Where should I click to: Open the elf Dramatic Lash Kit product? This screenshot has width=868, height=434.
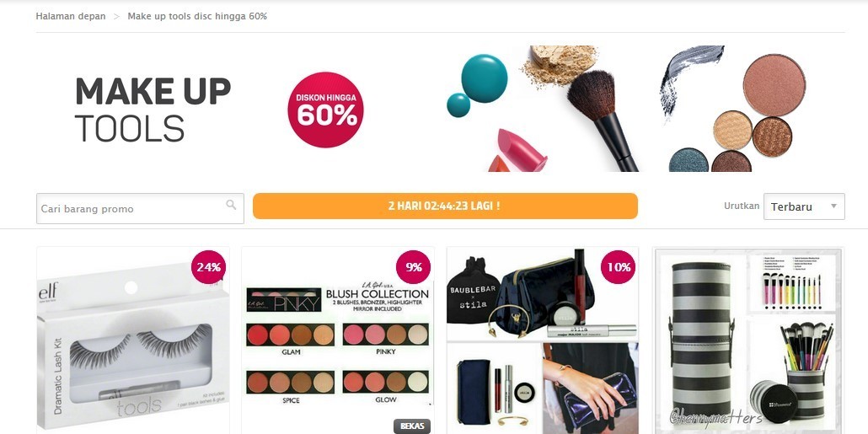point(133,340)
